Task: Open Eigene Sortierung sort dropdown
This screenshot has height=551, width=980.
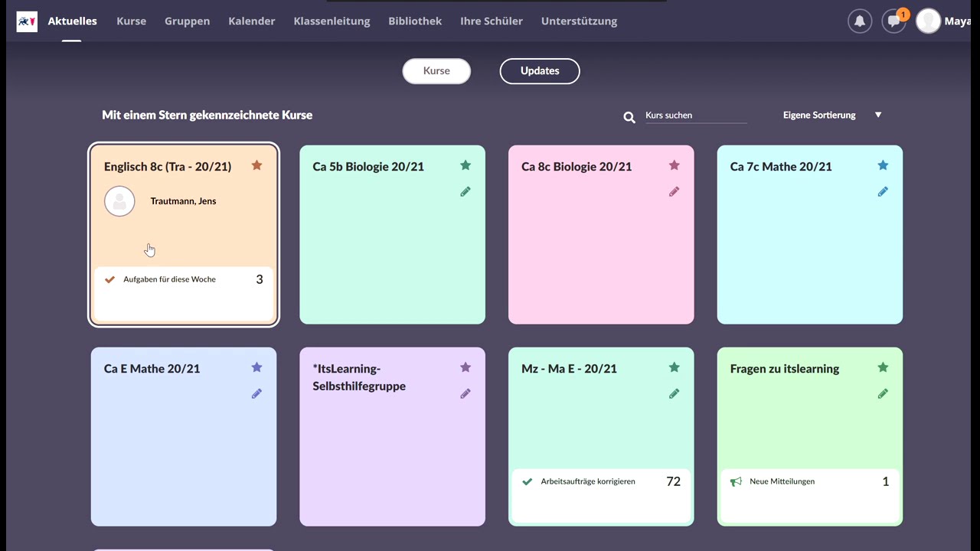Action: pyautogui.click(x=832, y=115)
